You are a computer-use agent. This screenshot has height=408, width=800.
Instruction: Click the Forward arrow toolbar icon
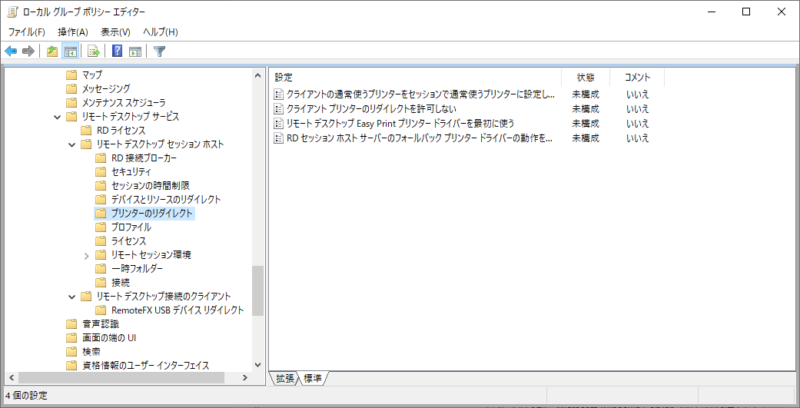tap(28, 51)
